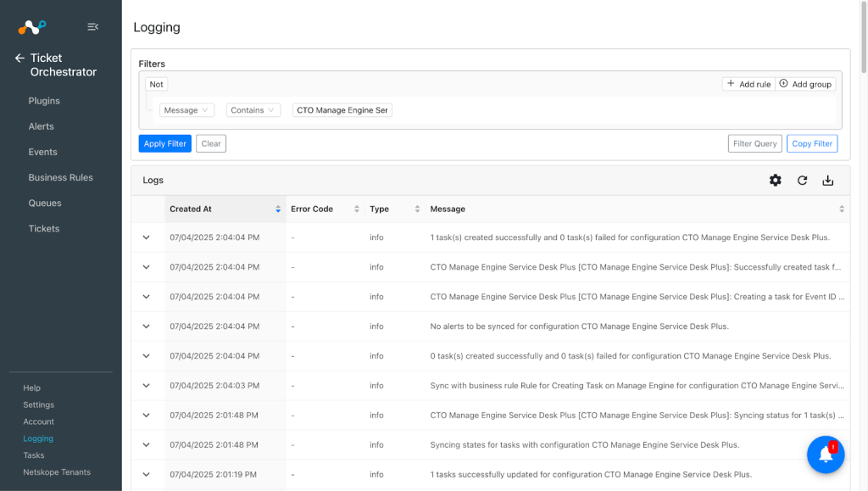Click the Copy Filter button
Screen dimensions: 868x491
[812, 143]
